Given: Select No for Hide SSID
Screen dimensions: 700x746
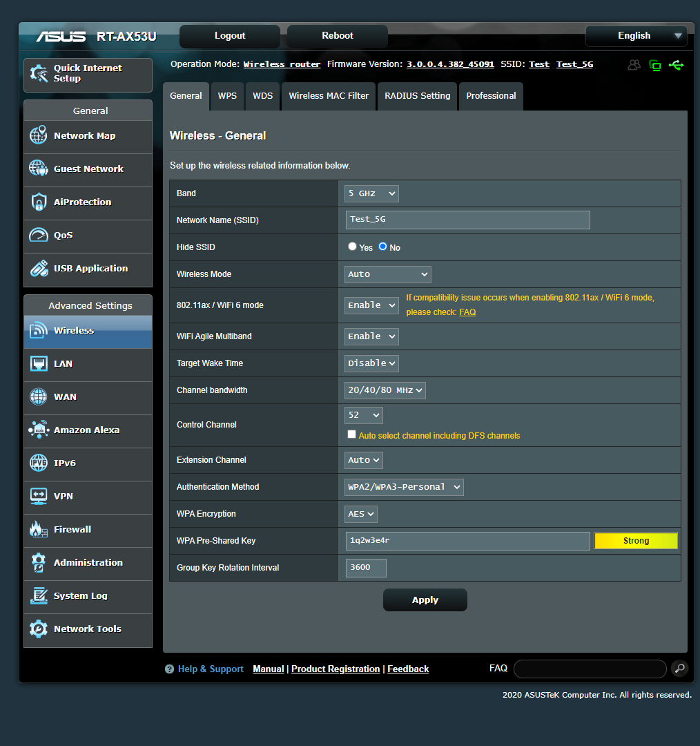Looking at the screenshot, I should pyautogui.click(x=382, y=247).
